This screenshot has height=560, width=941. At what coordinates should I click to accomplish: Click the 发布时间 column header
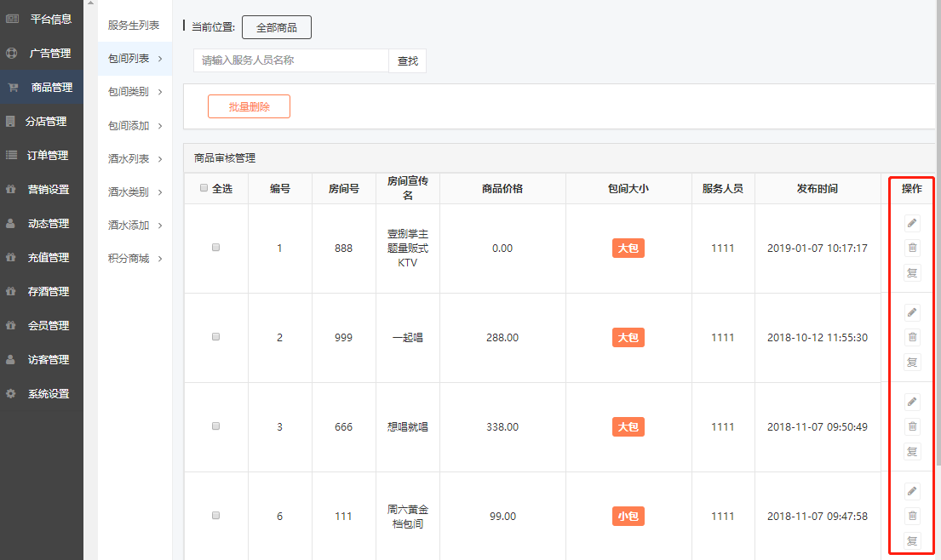point(818,188)
